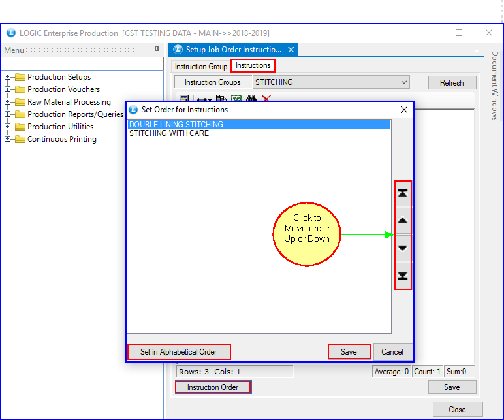Pin the Menu panel with pushpin icon
Viewport: 504px width, 420px height.
point(157,50)
